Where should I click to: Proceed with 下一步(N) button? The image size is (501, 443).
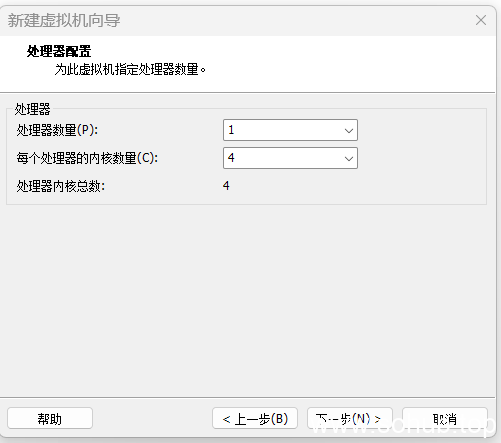tap(350, 418)
